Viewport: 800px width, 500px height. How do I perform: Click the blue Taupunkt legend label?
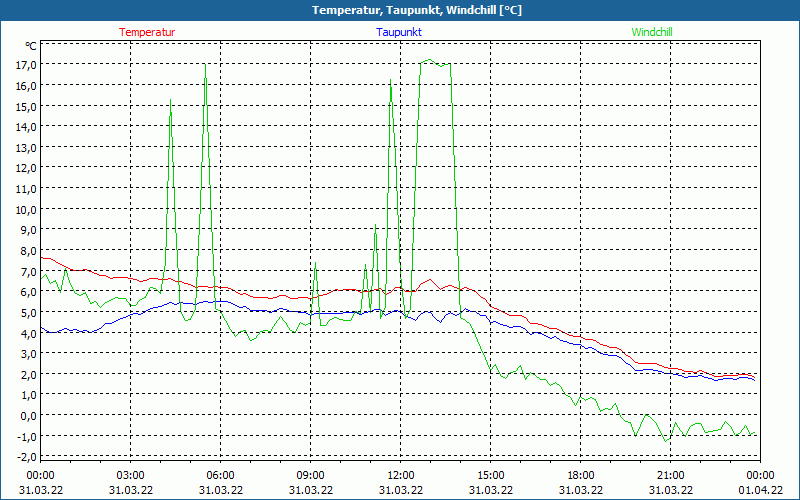399,32
